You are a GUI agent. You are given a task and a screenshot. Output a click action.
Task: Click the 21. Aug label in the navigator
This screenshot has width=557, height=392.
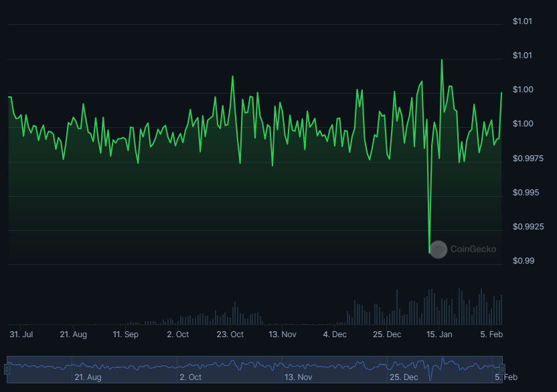point(88,377)
